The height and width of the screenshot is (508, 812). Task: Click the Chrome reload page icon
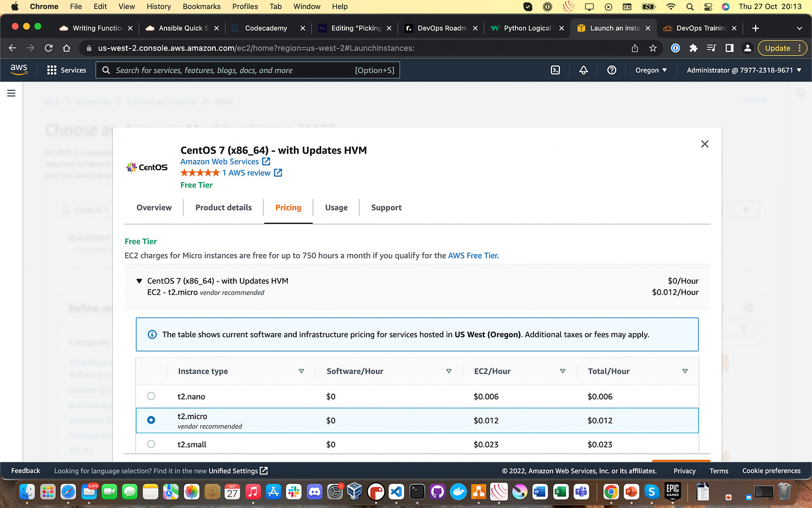coord(49,48)
